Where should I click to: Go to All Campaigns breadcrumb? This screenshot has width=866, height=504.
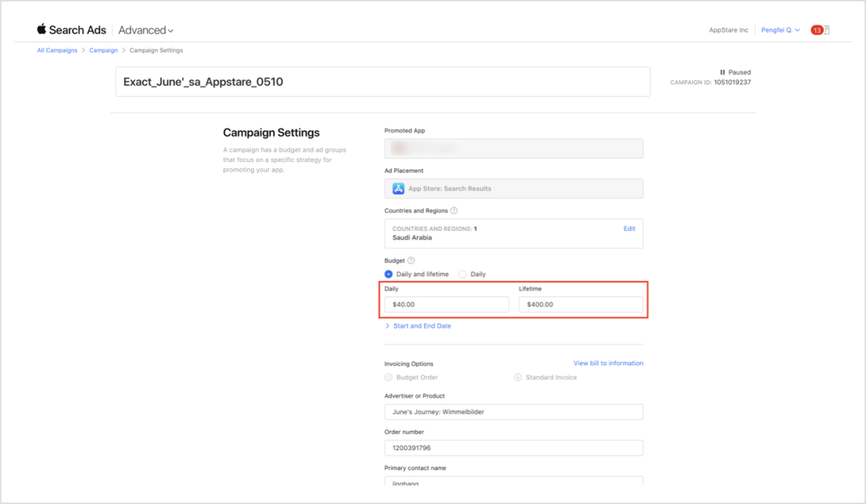[x=57, y=50]
